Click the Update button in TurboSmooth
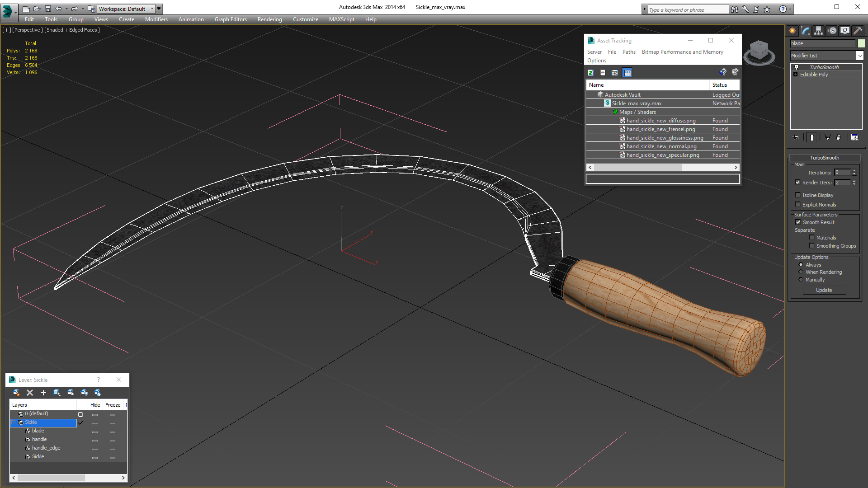This screenshot has height=488, width=868. tap(824, 290)
